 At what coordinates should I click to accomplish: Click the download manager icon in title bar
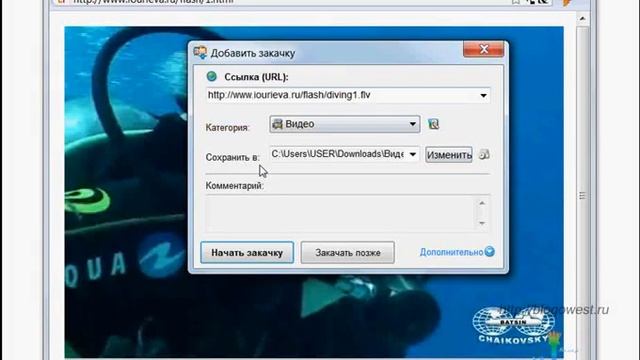pyautogui.click(x=200, y=52)
